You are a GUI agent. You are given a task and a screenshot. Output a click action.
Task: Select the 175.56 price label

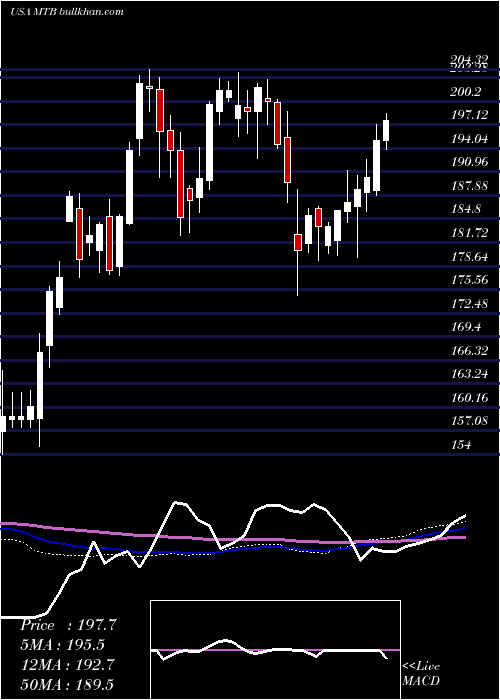470,279
